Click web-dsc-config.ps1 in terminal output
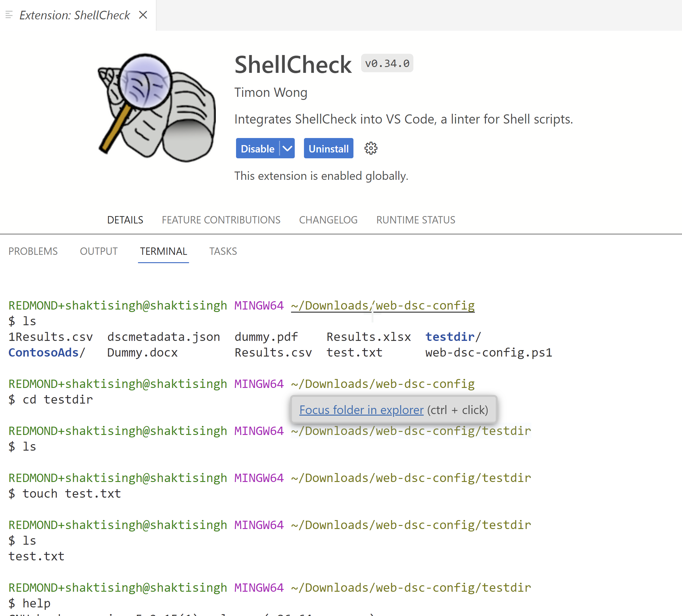Viewport: 682px width, 616px height. [488, 353]
